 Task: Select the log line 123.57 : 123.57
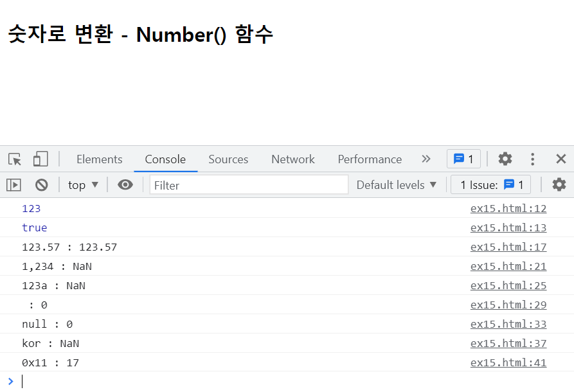69,247
